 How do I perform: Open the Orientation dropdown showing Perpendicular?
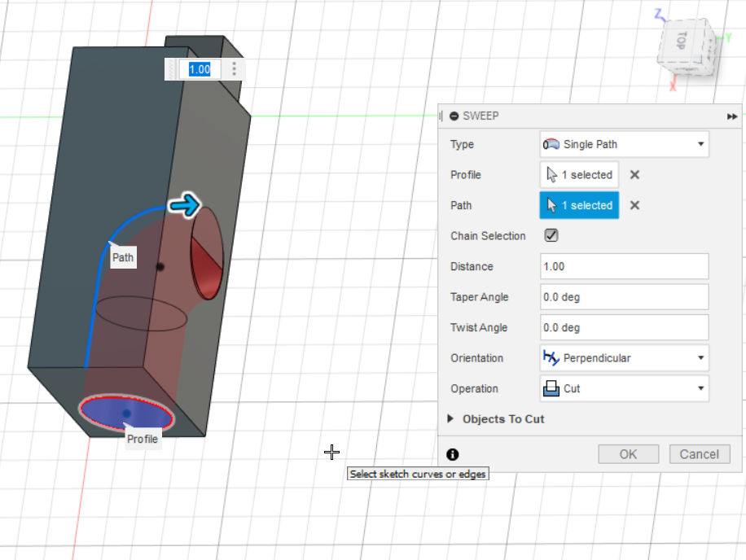tap(624, 358)
